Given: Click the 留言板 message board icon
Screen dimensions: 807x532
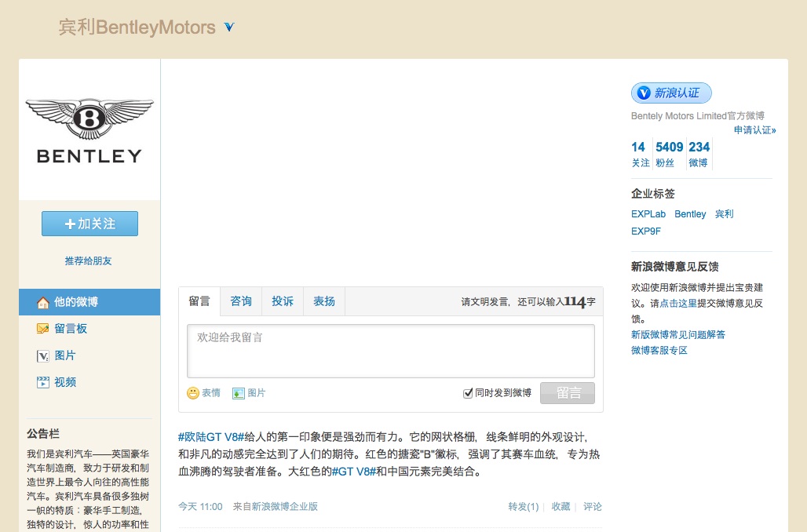Looking at the screenshot, I should pos(43,329).
